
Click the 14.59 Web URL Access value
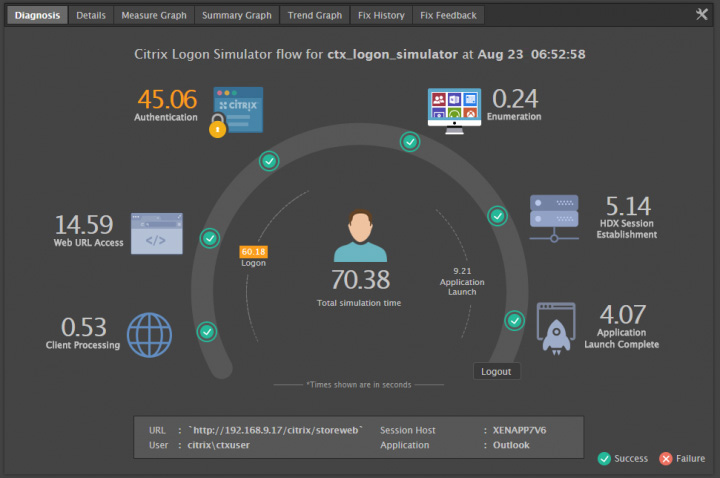coord(84,225)
